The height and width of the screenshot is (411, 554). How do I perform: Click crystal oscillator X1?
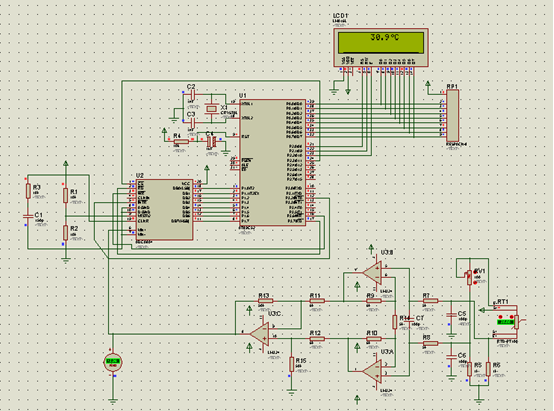tap(211, 109)
